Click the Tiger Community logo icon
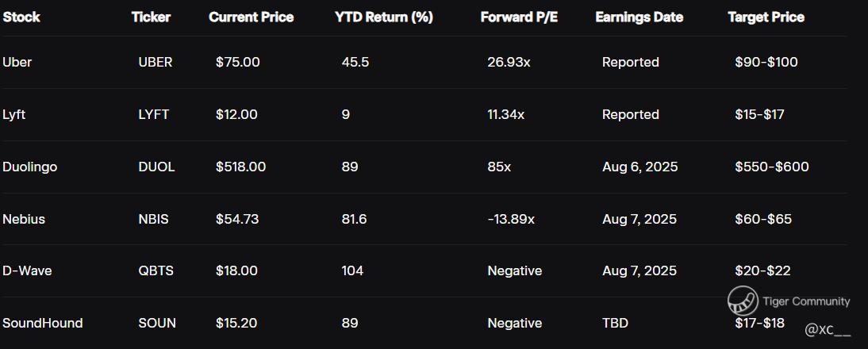Screen dimensions: 868x349 [x=743, y=301]
